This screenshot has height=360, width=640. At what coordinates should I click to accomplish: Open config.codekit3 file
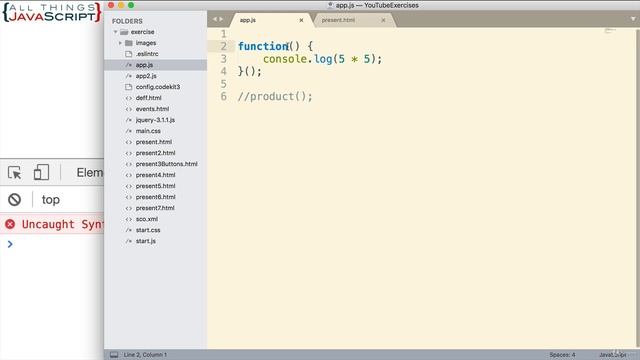click(158, 87)
